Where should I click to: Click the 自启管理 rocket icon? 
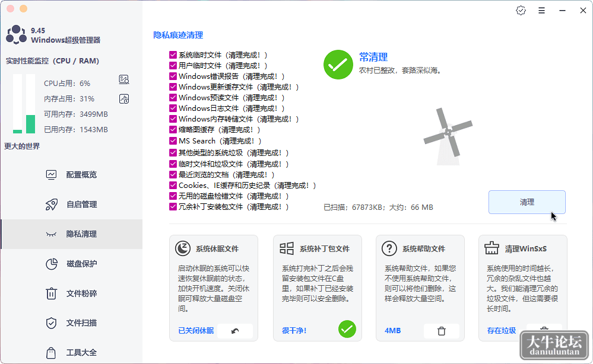[52, 205]
